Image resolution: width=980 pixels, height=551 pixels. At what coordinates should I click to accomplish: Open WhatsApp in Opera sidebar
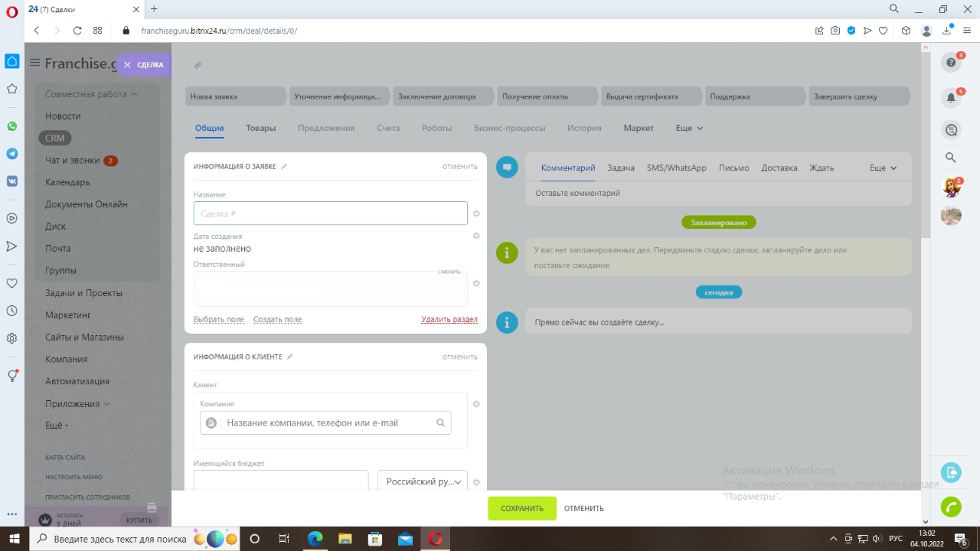[11, 126]
